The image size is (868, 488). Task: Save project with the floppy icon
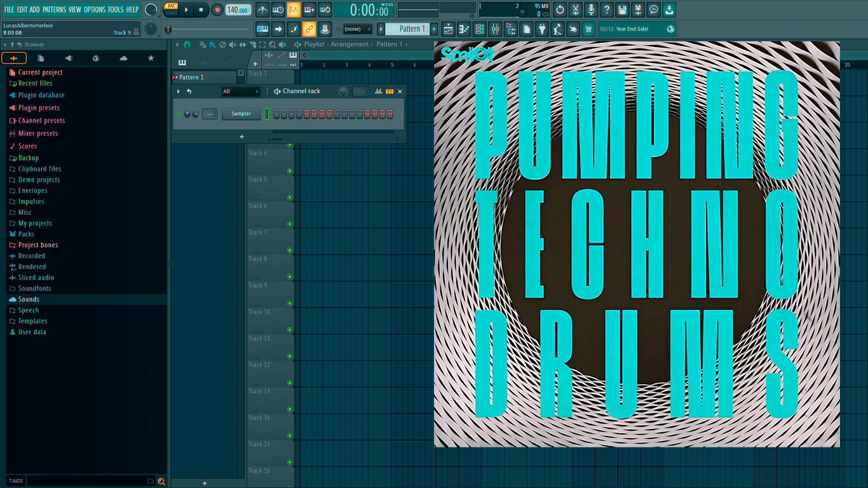click(x=622, y=10)
